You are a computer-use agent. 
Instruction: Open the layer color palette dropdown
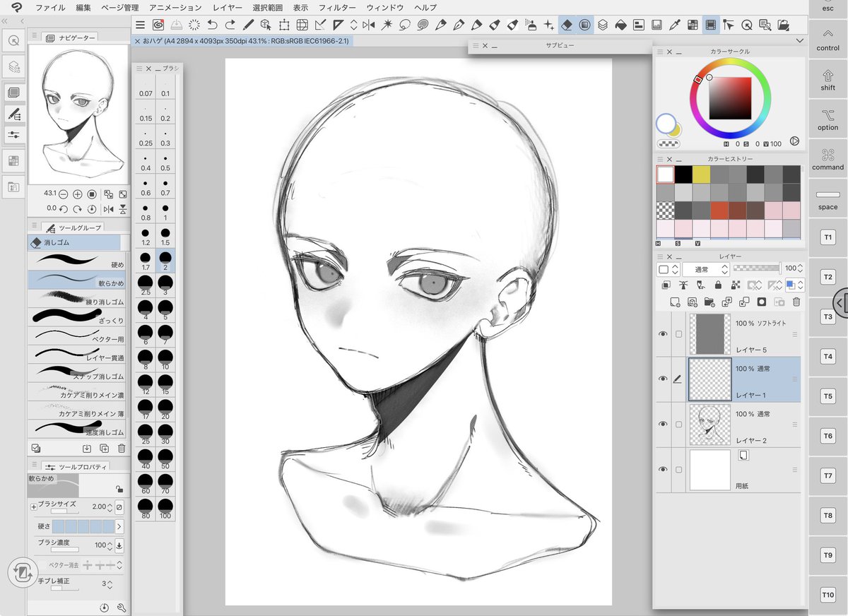point(669,269)
